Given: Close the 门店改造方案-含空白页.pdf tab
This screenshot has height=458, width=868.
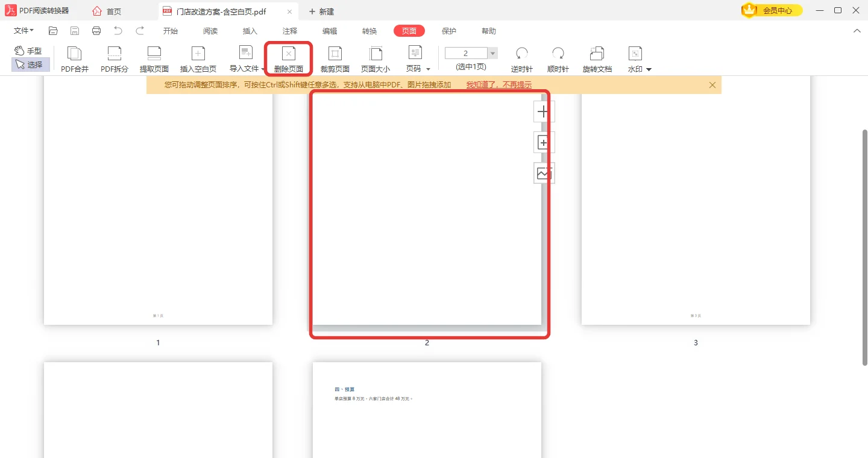Looking at the screenshot, I should point(289,11).
